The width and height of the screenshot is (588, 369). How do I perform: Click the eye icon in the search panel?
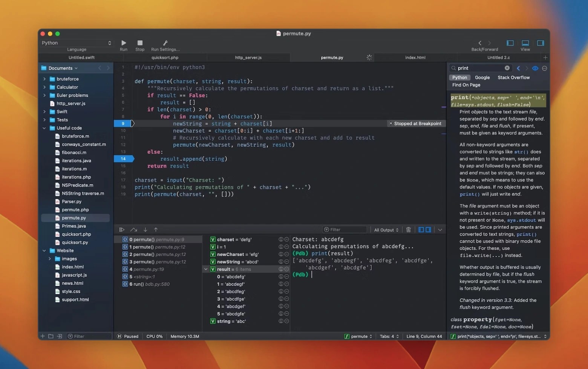pos(535,68)
